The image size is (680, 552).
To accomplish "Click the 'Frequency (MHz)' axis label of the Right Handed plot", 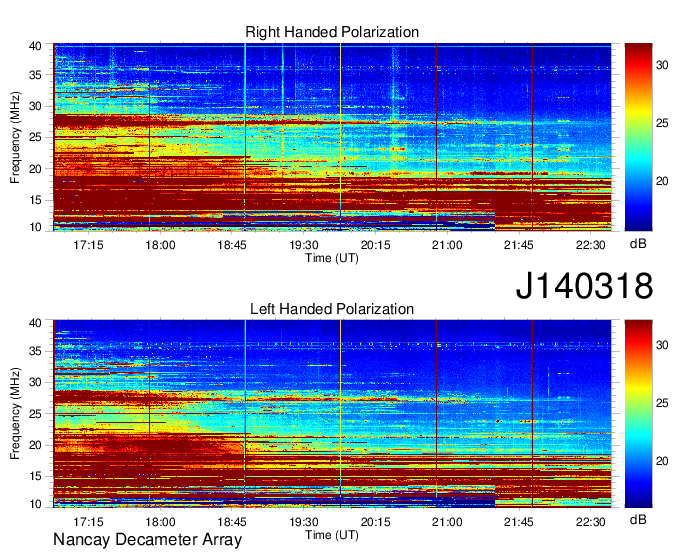I will (15, 137).
